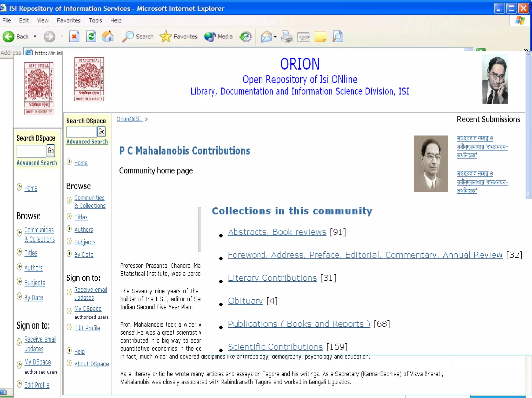532x398 pixels.
Task: Open the Tools menu
Action: 95,21
